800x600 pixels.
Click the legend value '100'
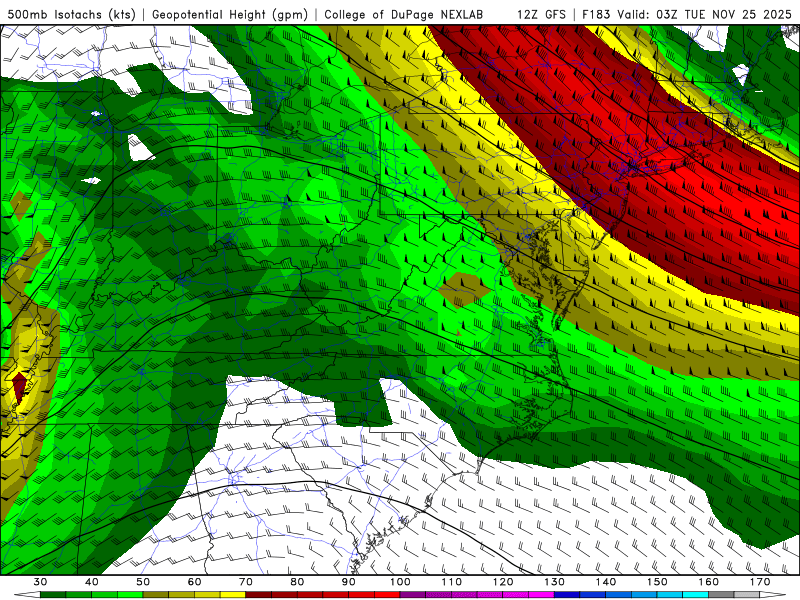pos(401,582)
